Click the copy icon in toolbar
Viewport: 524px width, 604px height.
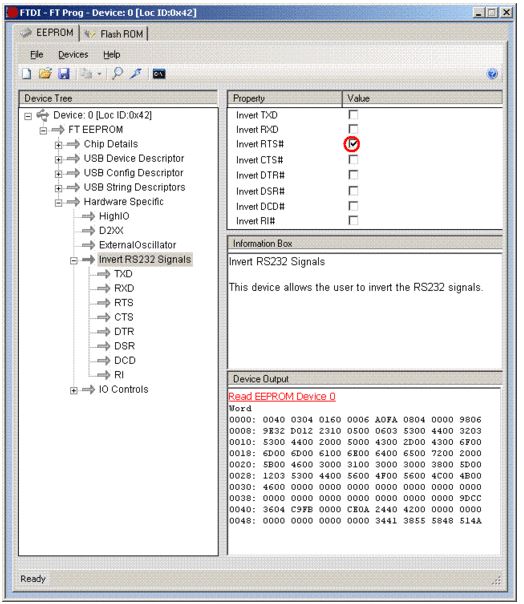tap(87, 74)
